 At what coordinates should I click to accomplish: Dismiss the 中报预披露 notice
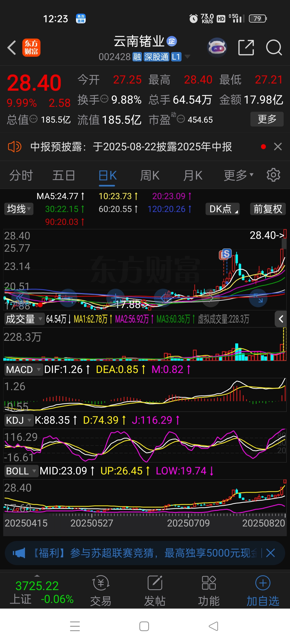point(278,147)
